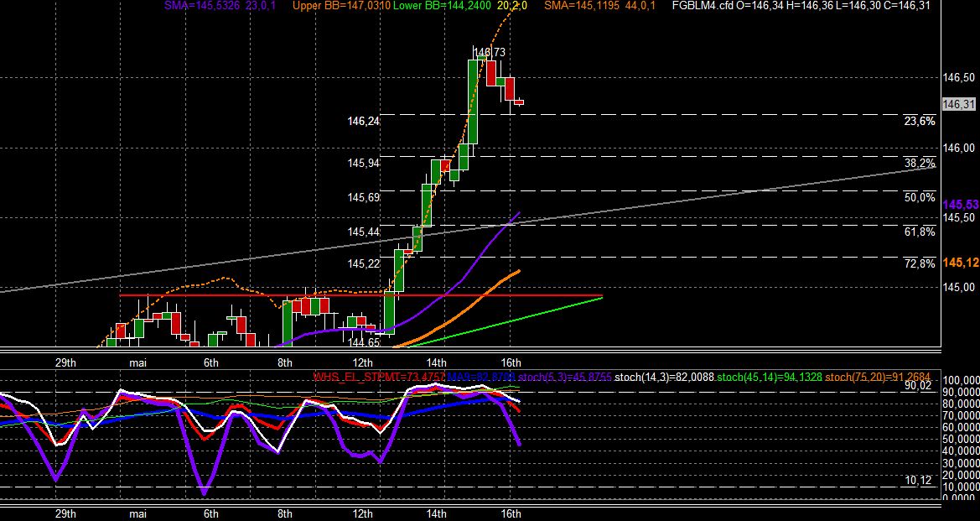Click the 50,0% retracement label
Image resolution: width=980 pixels, height=521 pixels.
(920, 198)
